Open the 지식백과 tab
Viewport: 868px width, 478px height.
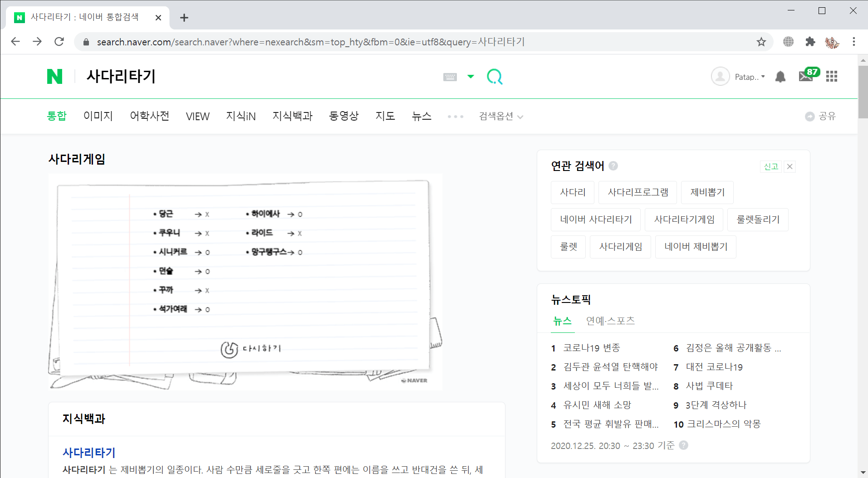coord(293,116)
